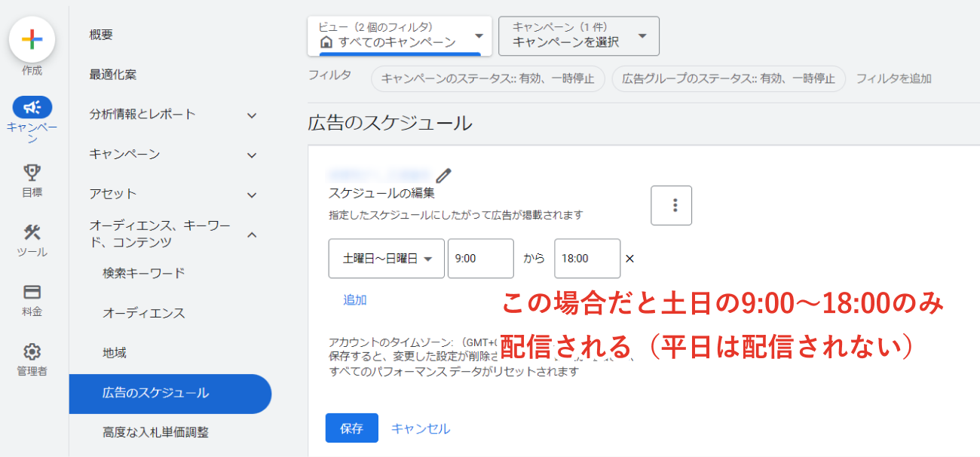This screenshot has width=980, height=457.
Task: Select 検索キーワード in sidebar
Action: 144,273
